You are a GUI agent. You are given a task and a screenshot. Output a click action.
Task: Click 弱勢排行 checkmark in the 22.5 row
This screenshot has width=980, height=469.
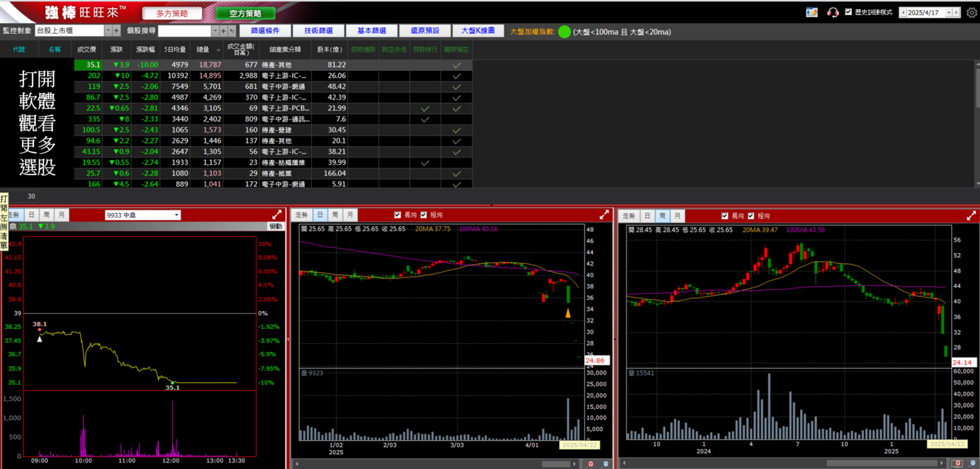coord(425,108)
